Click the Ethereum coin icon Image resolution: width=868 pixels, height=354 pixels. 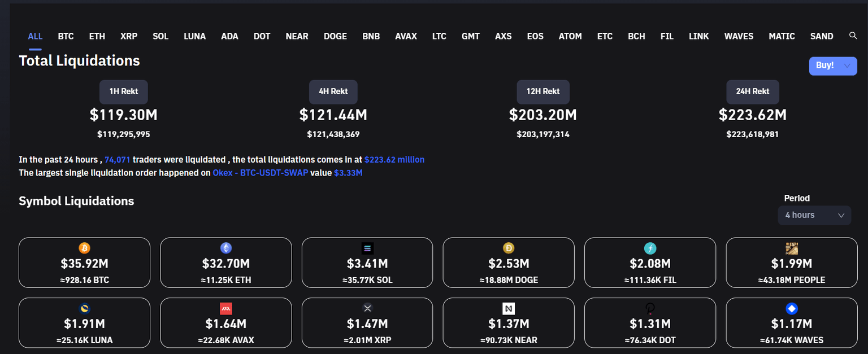tap(226, 248)
